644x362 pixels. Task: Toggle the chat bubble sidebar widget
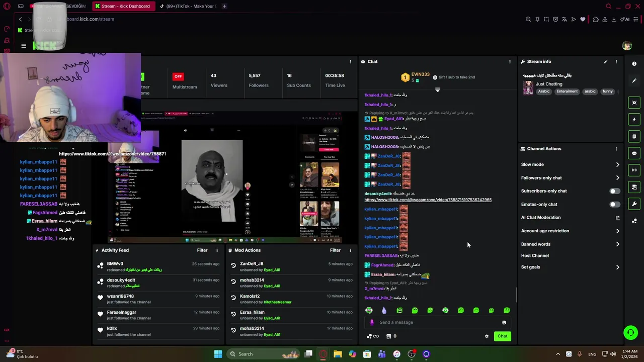point(634,153)
